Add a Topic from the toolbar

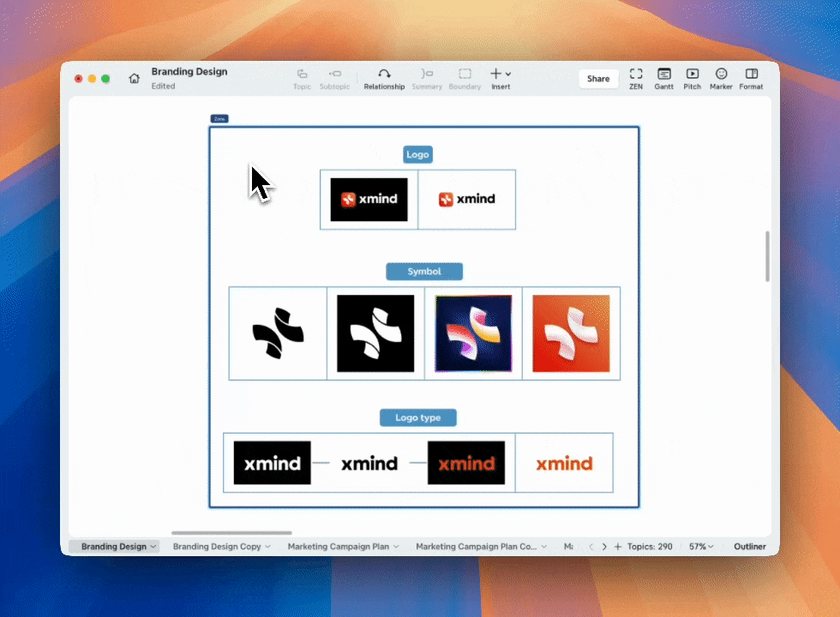click(x=302, y=79)
